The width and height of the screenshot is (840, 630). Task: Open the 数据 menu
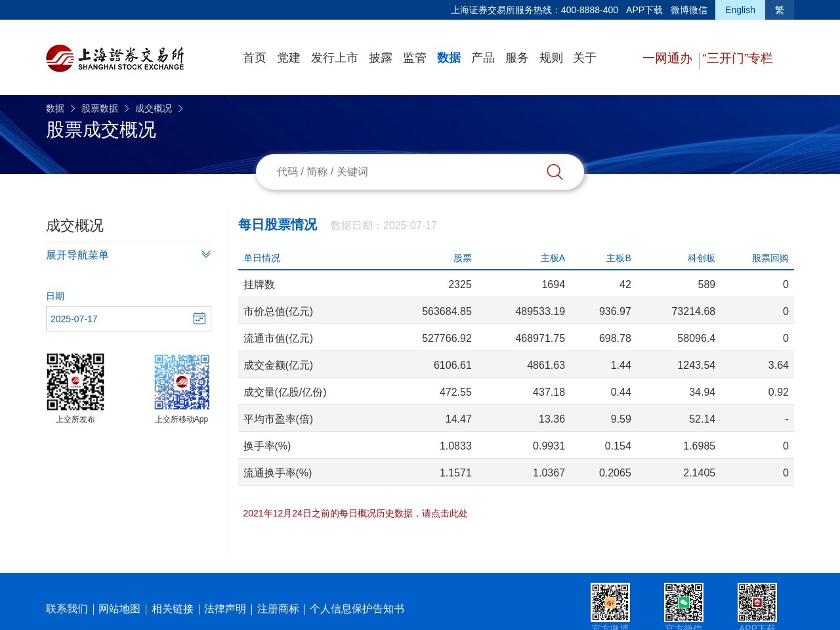(449, 58)
